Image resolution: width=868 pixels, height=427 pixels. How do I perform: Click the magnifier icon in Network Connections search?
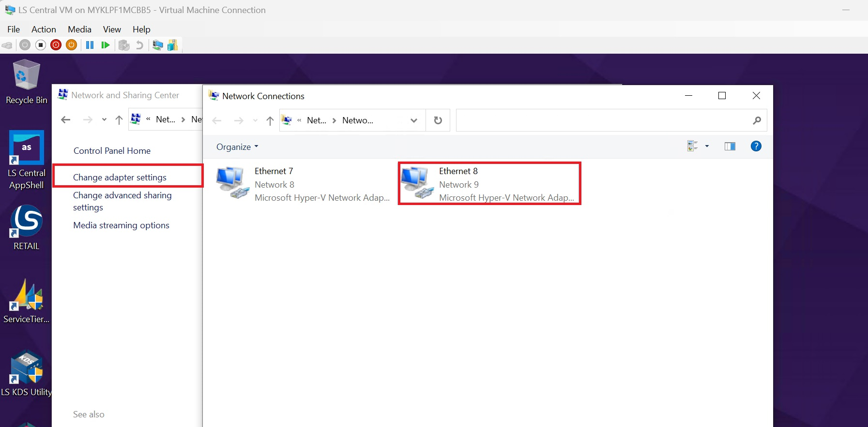click(x=757, y=120)
